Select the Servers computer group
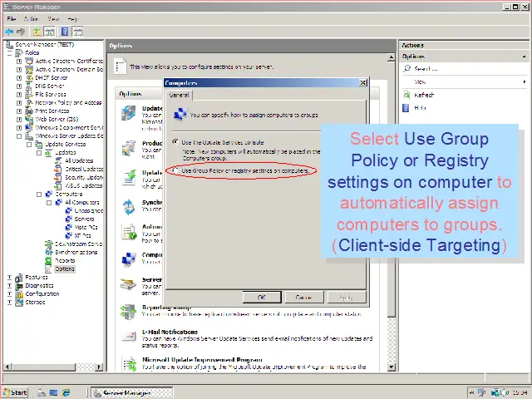This screenshot has width=532, height=399. [x=84, y=219]
